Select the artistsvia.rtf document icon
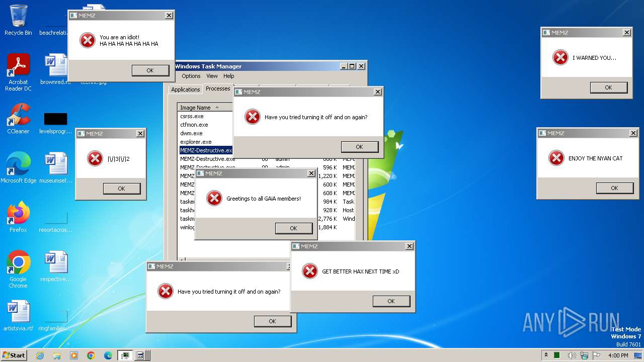 [x=18, y=316]
